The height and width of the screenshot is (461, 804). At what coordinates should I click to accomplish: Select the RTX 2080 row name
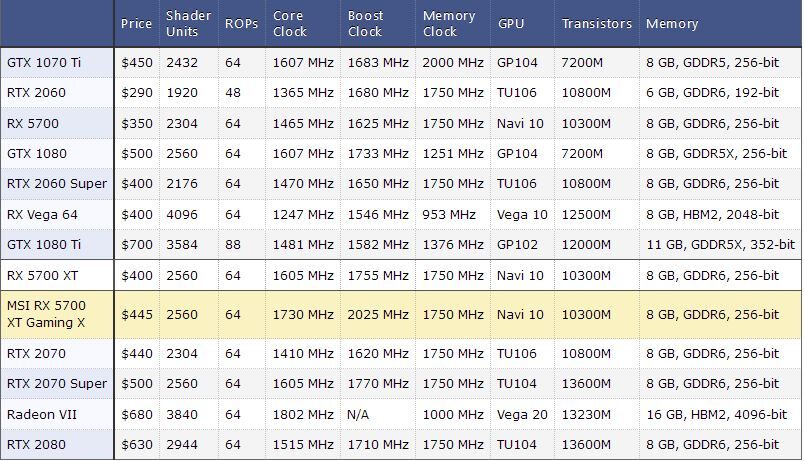pyautogui.click(x=36, y=445)
